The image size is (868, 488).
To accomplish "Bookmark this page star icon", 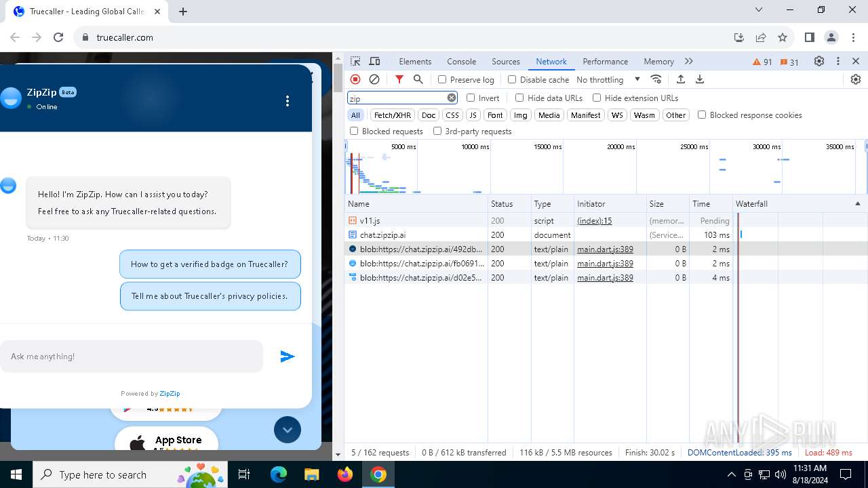I will (783, 37).
